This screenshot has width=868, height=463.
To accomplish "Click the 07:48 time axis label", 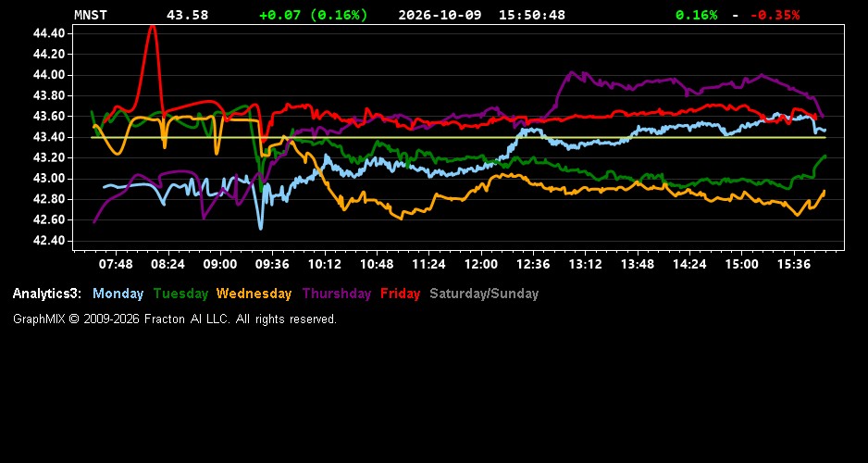I will pyautogui.click(x=116, y=265).
